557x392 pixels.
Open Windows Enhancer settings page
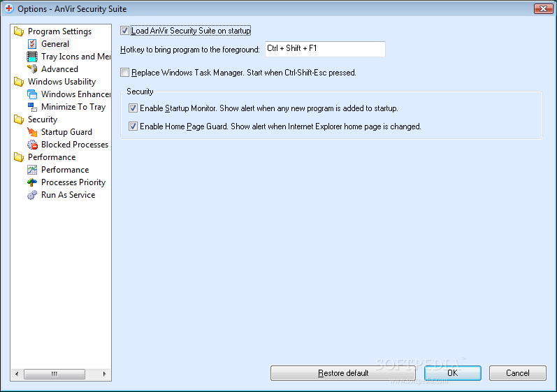tap(75, 94)
